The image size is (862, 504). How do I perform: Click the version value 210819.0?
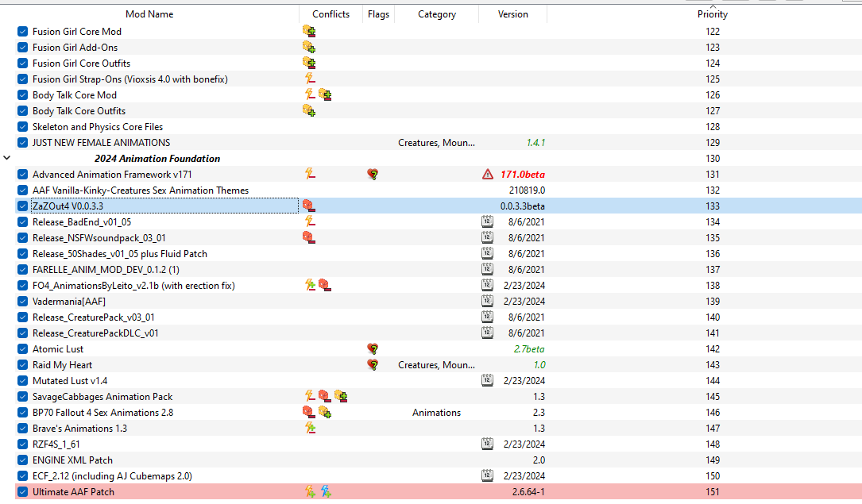coord(528,190)
